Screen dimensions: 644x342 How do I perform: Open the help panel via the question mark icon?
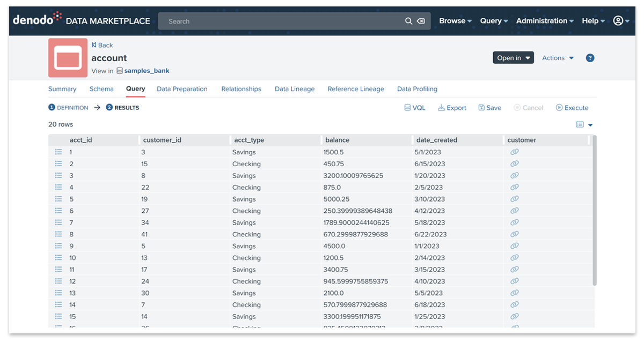coord(590,58)
